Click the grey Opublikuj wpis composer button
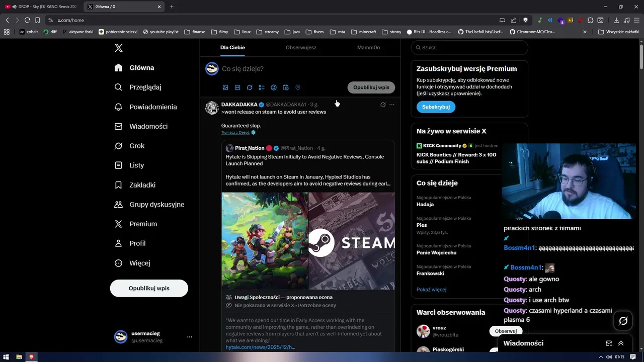644x362 pixels. tap(371, 87)
